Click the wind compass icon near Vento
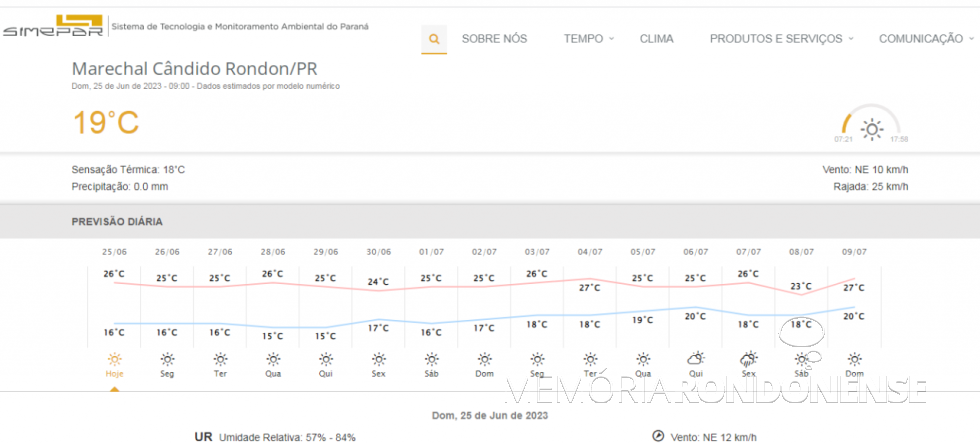Image resolution: width=980 pixels, height=444 pixels. [658, 436]
